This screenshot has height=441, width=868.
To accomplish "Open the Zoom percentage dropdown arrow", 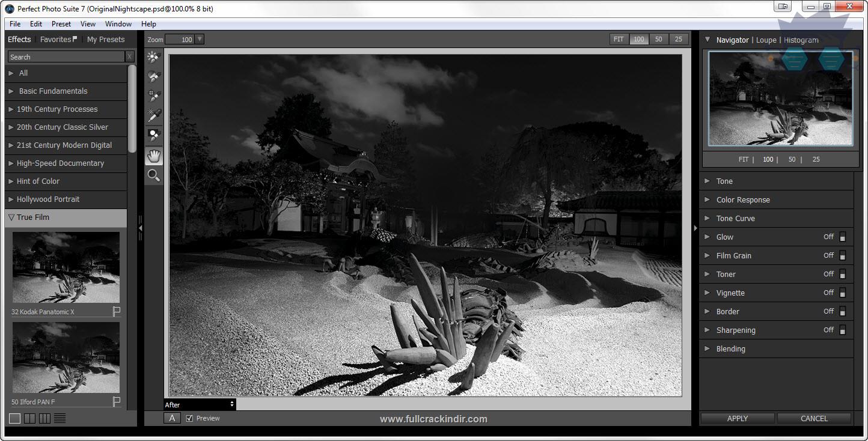I will [200, 40].
